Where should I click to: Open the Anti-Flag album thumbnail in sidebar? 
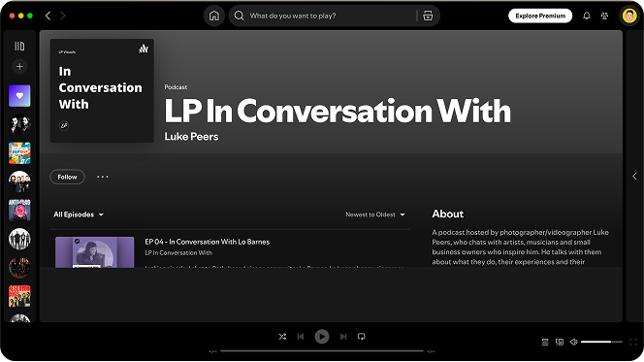[19, 210]
